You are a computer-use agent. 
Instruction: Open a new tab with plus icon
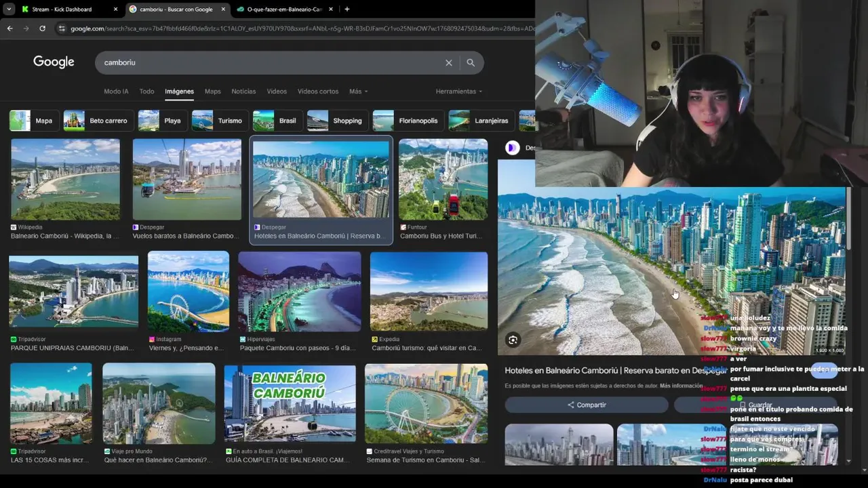[347, 9]
